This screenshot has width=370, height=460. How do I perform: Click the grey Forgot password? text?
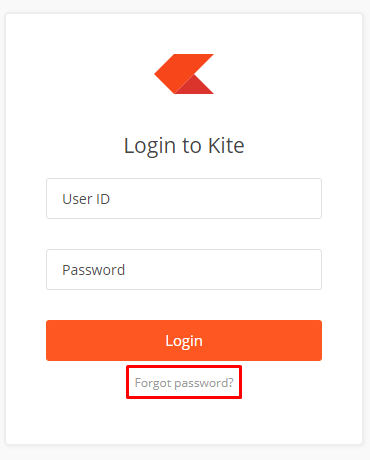(x=184, y=383)
